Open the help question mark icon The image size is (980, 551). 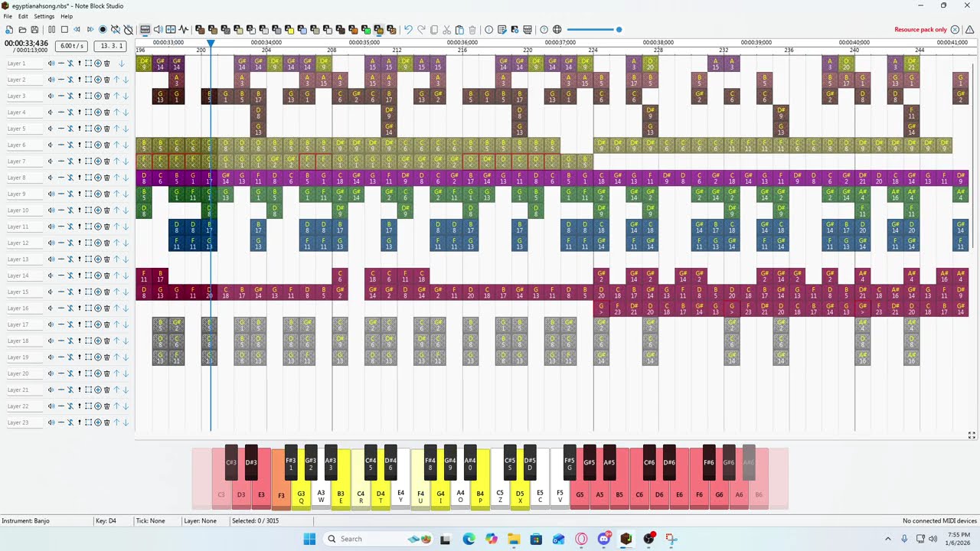point(544,30)
